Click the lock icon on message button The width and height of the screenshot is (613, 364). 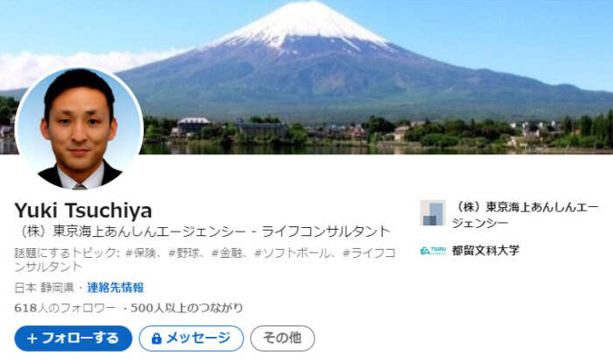156,339
